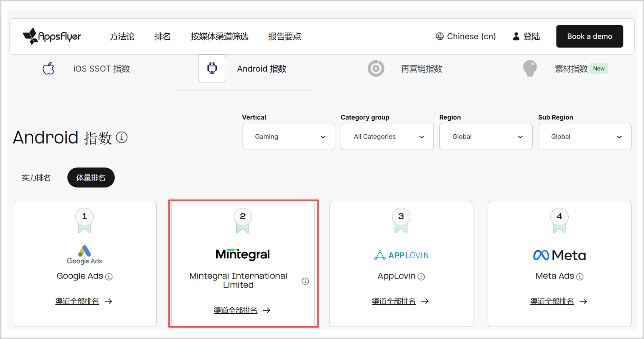Click the user login icon

516,36
